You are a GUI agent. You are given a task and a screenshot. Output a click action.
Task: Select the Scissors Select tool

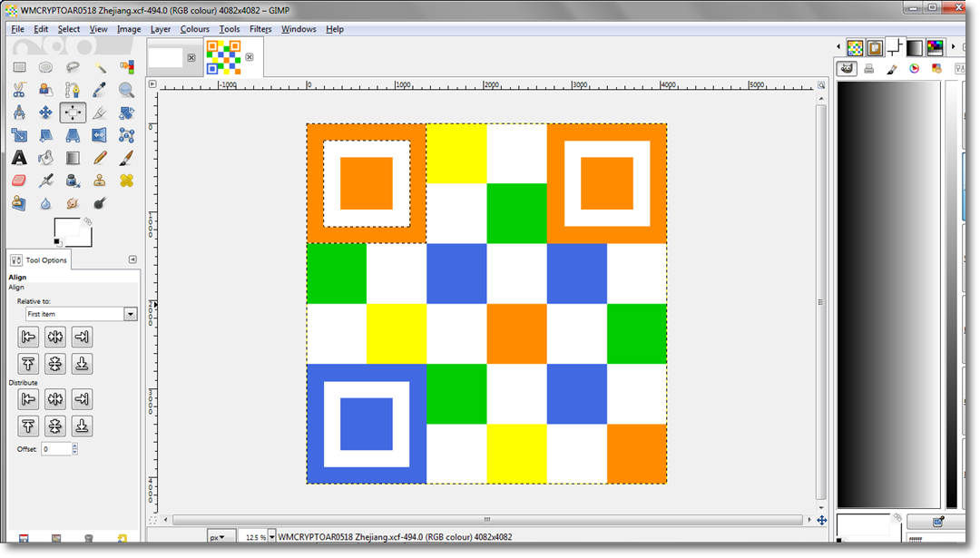point(19,90)
